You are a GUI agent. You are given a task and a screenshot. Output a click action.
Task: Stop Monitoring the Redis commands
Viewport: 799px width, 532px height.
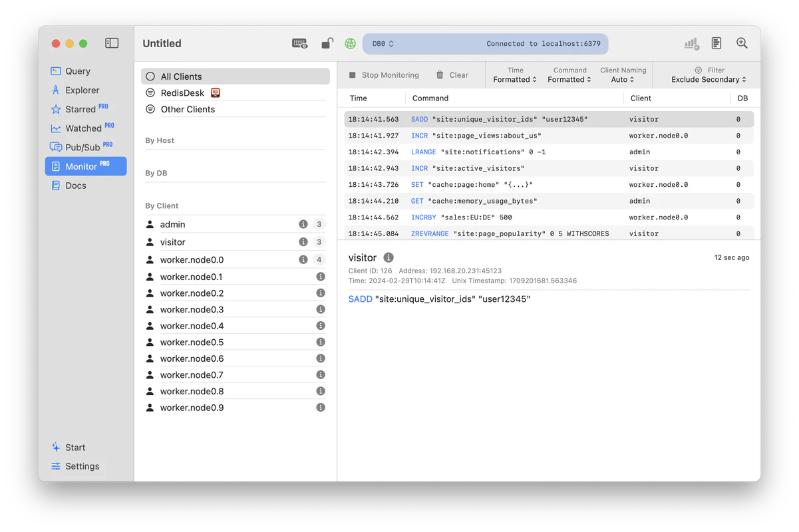click(384, 74)
